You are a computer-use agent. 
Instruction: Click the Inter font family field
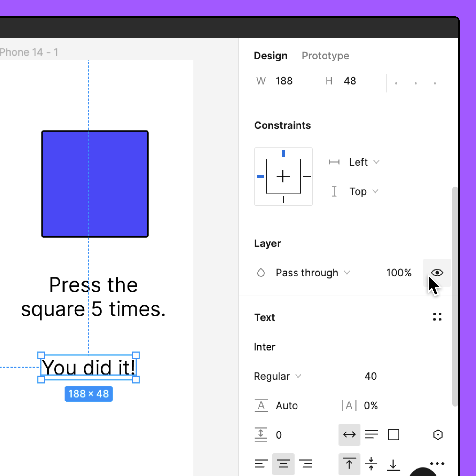point(265,347)
